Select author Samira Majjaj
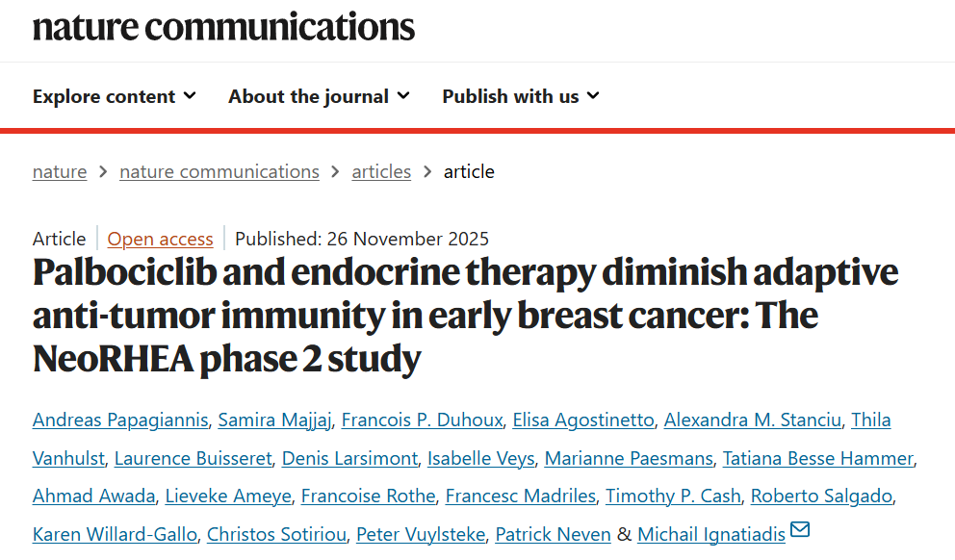 point(273,420)
